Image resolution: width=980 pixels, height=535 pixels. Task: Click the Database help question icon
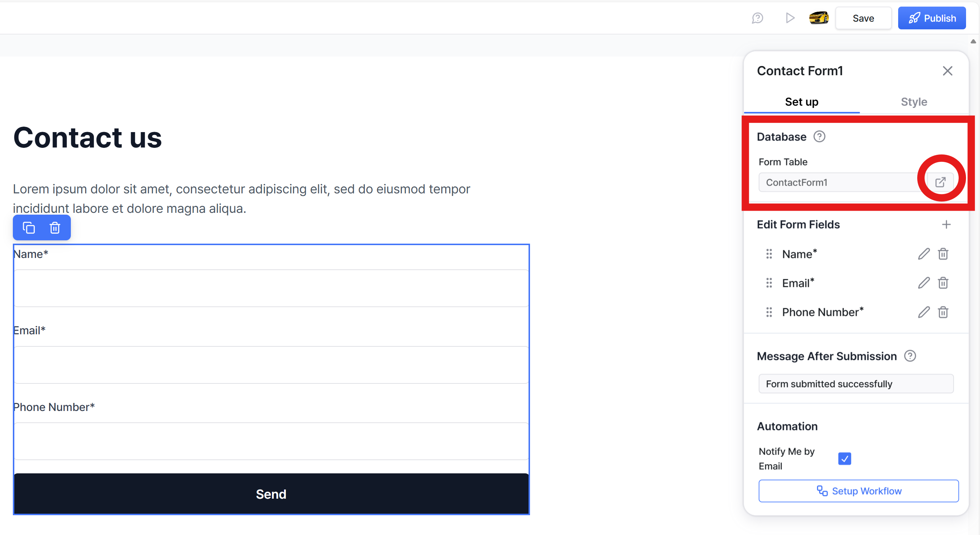pos(820,137)
